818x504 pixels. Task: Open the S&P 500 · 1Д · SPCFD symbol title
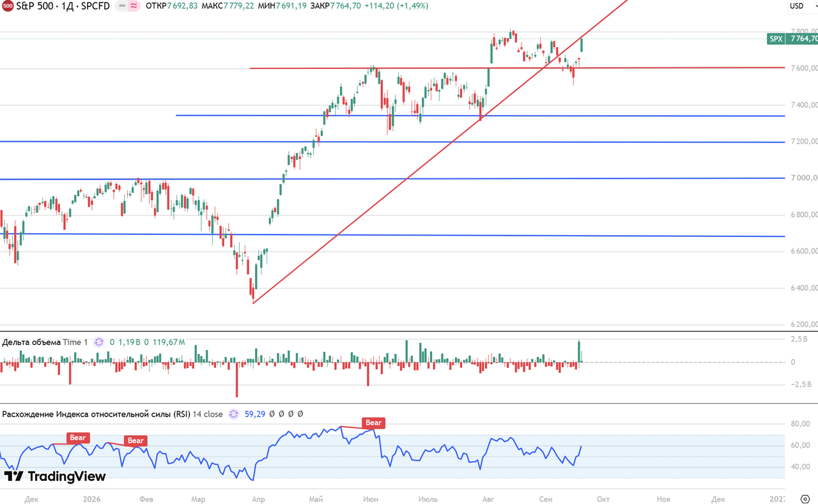click(x=63, y=6)
